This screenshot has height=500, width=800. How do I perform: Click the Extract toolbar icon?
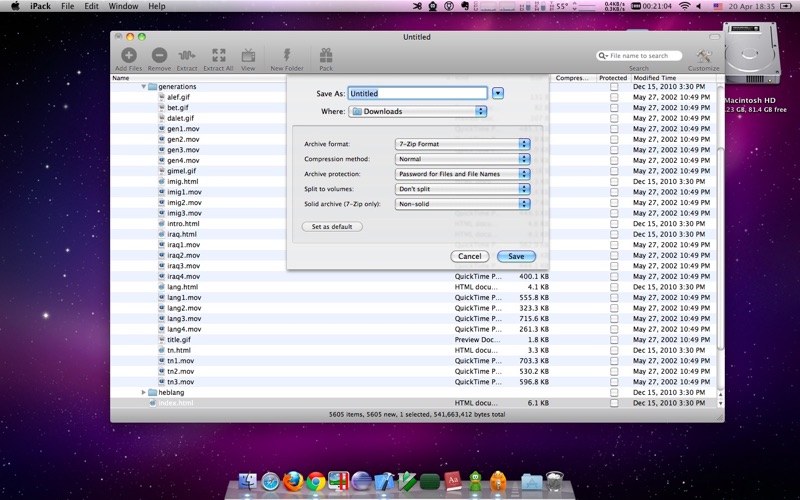[x=187, y=56]
